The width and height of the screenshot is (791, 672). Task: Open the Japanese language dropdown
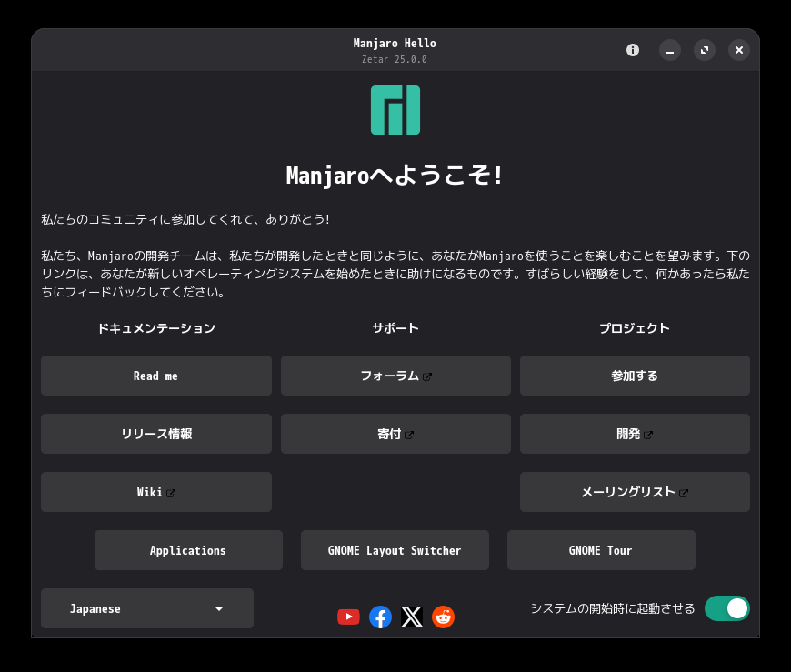tap(147, 608)
